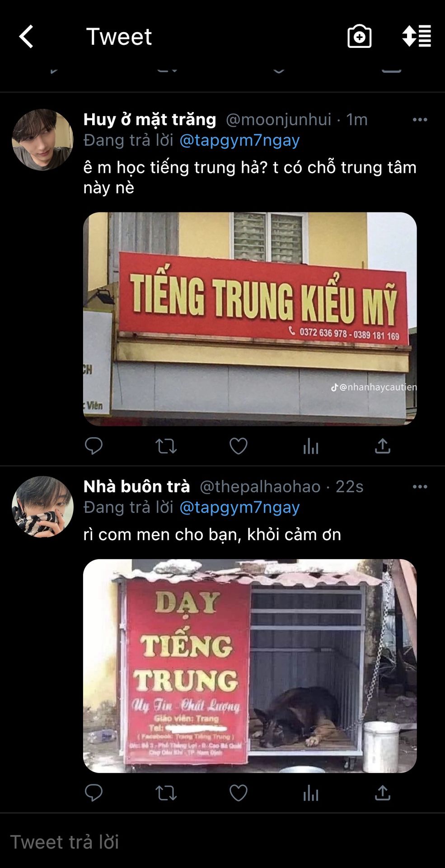
Task: Focus the Tweet trả lời reply field
Action: pyautogui.click(x=222, y=842)
